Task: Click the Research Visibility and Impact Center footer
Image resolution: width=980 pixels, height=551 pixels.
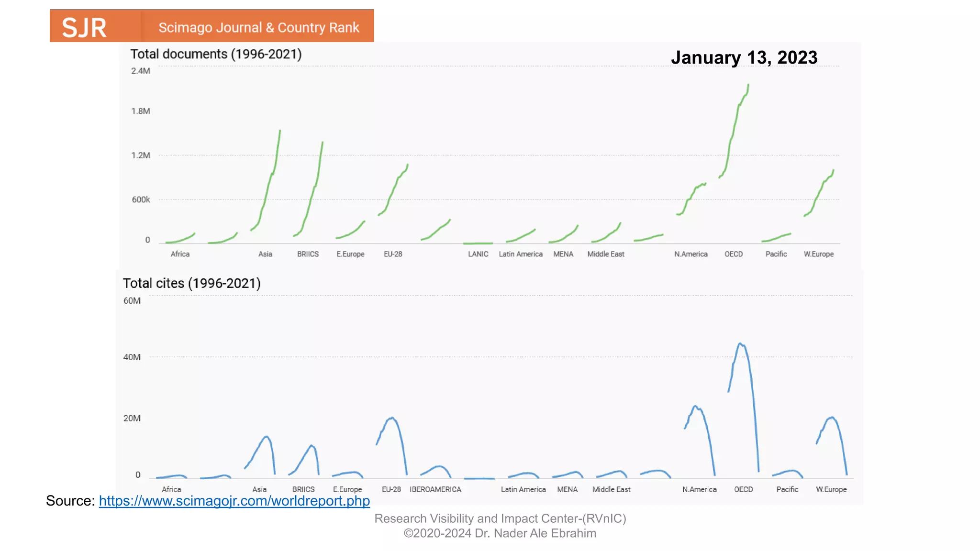Action: tap(500, 518)
